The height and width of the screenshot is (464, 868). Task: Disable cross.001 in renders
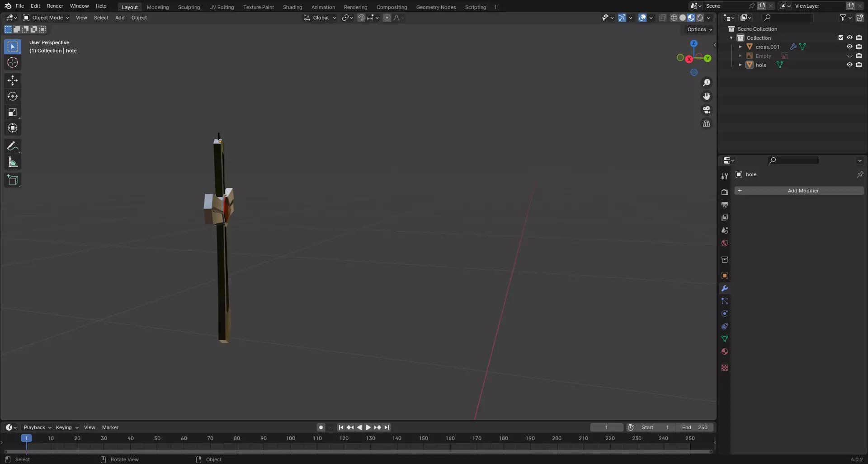pyautogui.click(x=859, y=47)
